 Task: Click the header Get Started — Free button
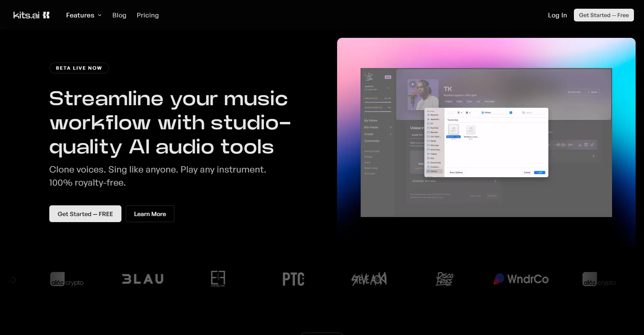tap(603, 15)
